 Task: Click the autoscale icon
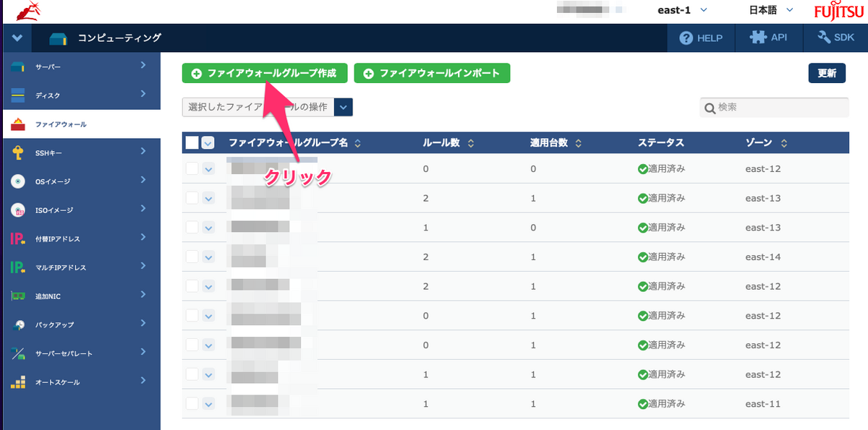click(18, 382)
